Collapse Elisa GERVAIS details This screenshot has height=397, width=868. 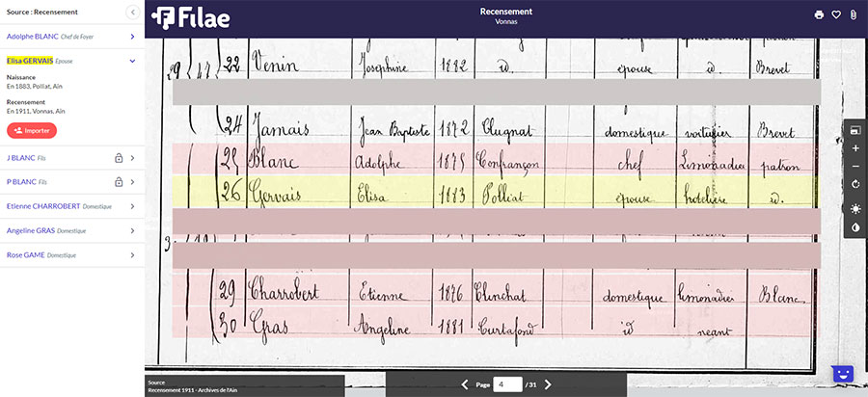click(x=132, y=61)
